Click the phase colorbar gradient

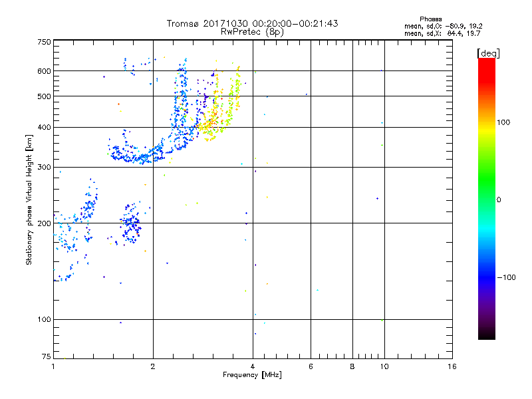coord(487,198)
